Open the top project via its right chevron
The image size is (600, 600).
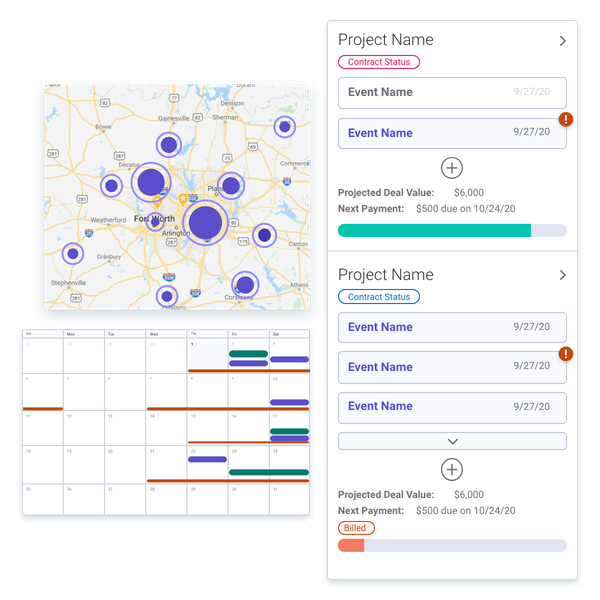[562, 41]
